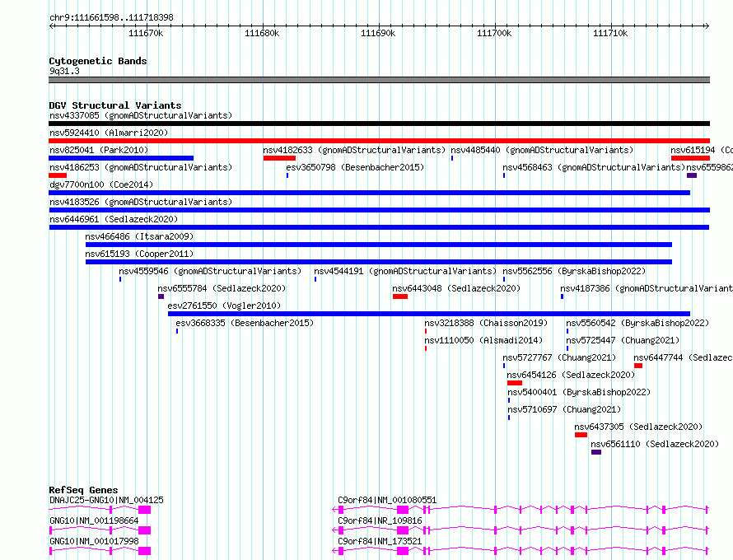Image resolution: width=733 pixels, height=560 pixels.
Task: Select the blue nsv466486 variant bar
Action: point(379,245)
